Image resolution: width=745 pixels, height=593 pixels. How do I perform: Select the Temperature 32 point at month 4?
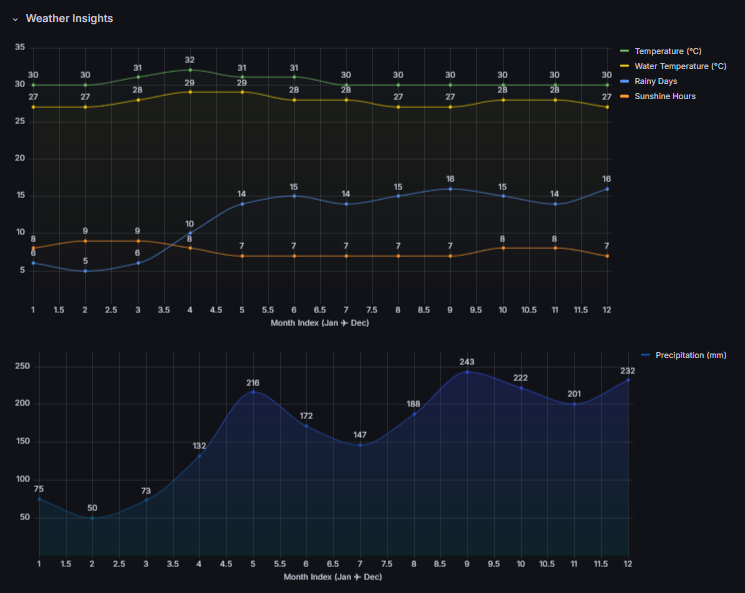coord(190,70)
